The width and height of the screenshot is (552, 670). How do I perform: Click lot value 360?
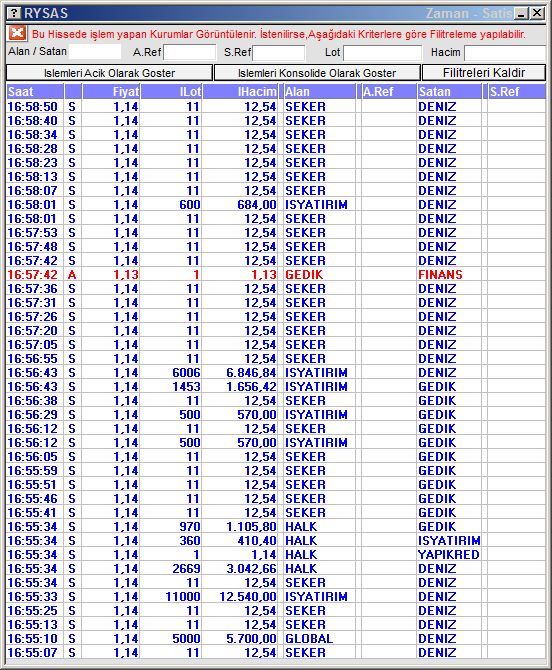point(190,541)
